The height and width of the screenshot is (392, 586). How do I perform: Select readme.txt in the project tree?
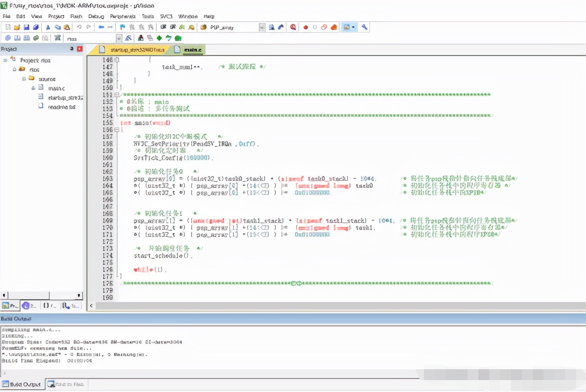pos(61,107)
